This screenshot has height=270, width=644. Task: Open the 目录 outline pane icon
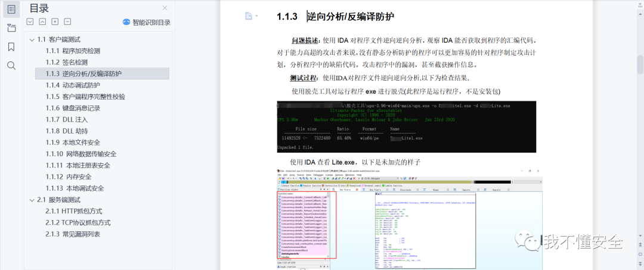pos(11,10)
